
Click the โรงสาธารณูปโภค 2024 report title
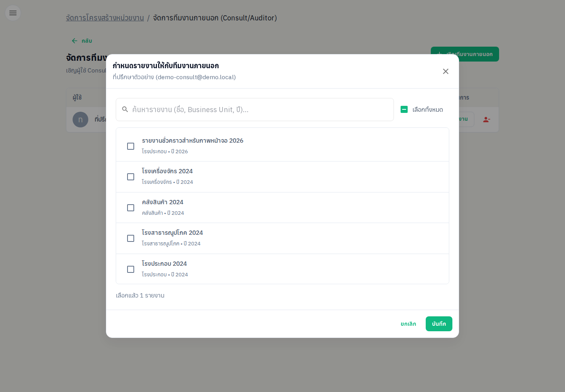(173, 233)
